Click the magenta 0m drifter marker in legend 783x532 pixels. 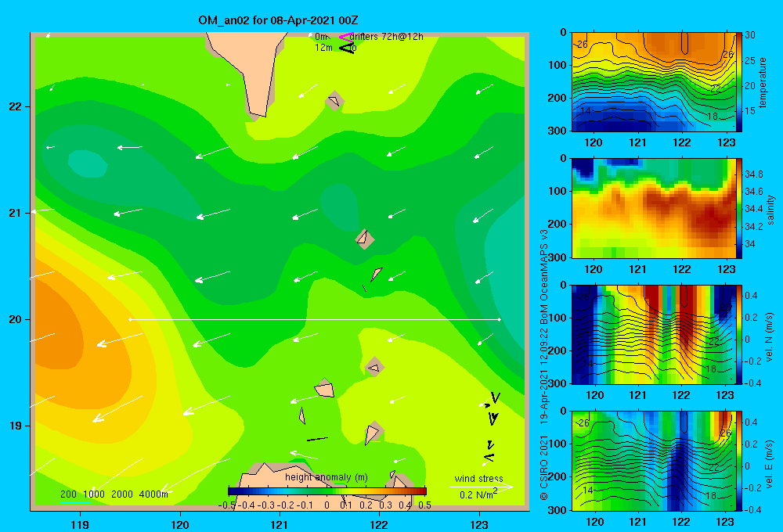[345, 37]
